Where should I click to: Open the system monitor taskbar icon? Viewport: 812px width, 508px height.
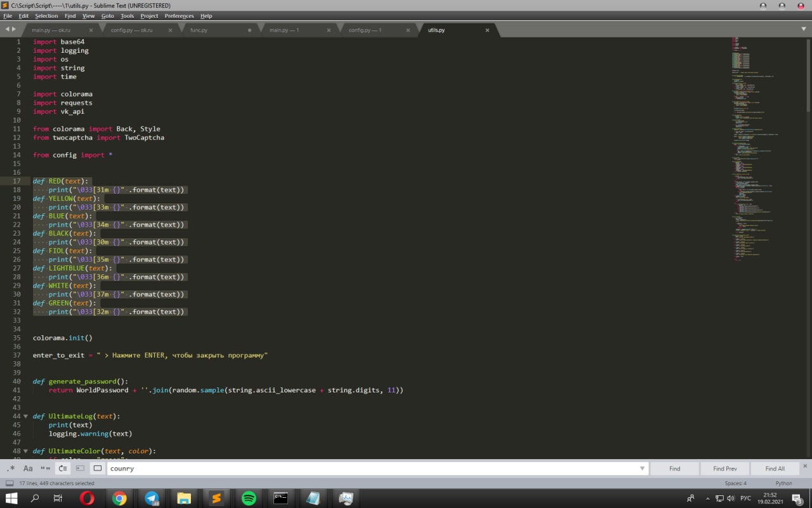346,498
